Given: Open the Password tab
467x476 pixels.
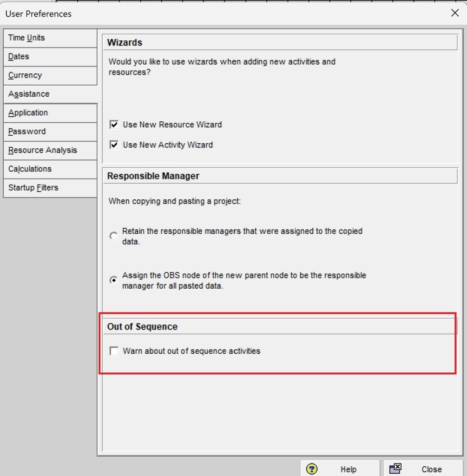Looking at the screenshot, I should click(x=50, y=132).
